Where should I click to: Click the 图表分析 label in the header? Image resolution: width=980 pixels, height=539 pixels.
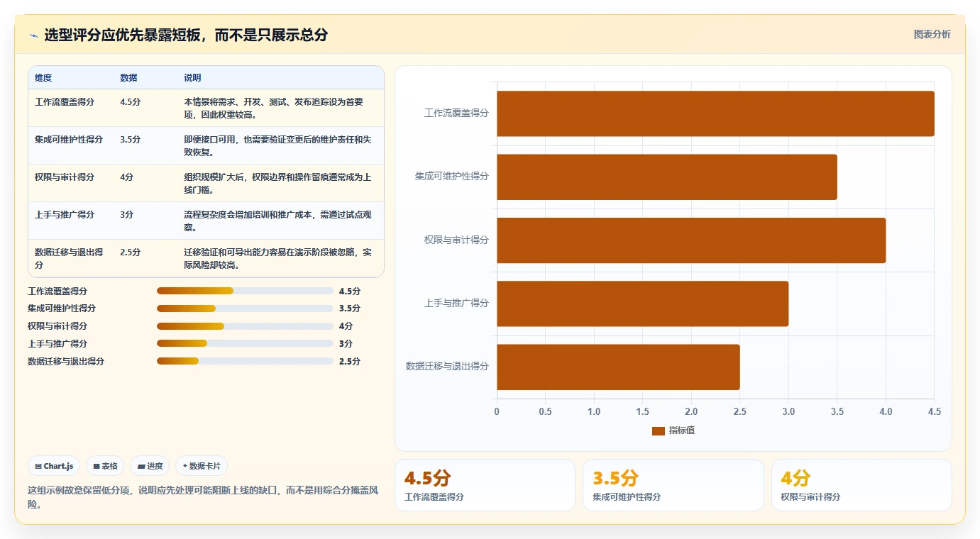[x=932, y=34]
